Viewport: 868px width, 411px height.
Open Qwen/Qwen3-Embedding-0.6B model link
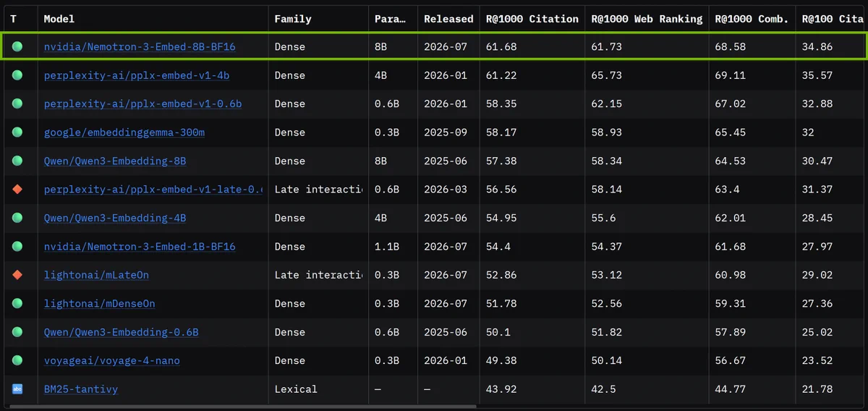point(122,332)
